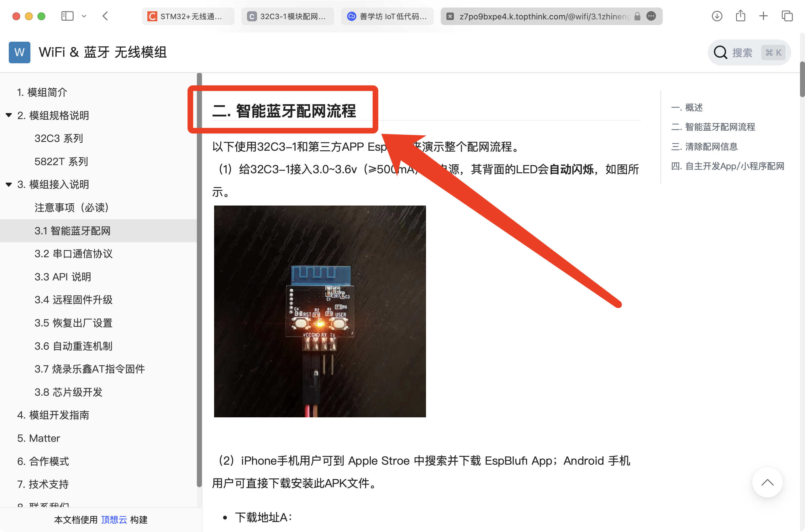This screenshot has width=805, height=532.
Task: Collapse the 2. 模组规格说明 section
Action: (9, 115)
